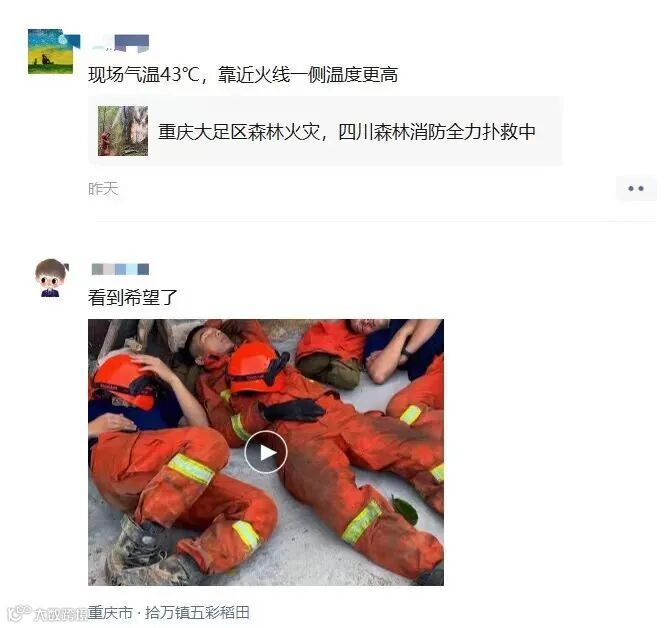
Task: Click the words 靠近火线一侧温度更高 in first post
Action: pyautogui.click(x=308, y=75)
